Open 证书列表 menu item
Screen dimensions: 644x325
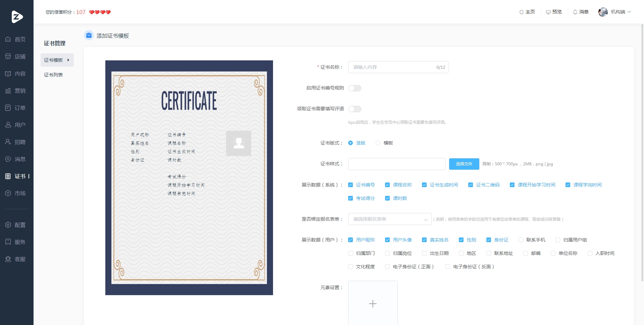click(53, 75)
